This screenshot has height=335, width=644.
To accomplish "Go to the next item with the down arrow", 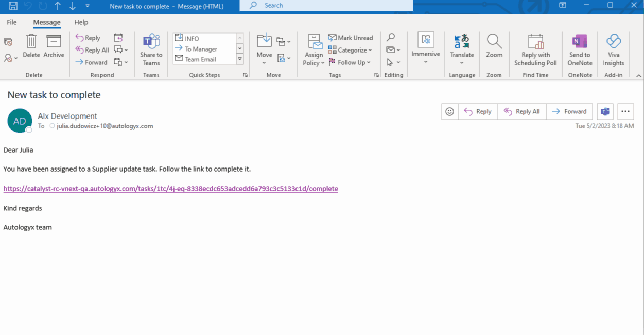I will coord(73,6).
